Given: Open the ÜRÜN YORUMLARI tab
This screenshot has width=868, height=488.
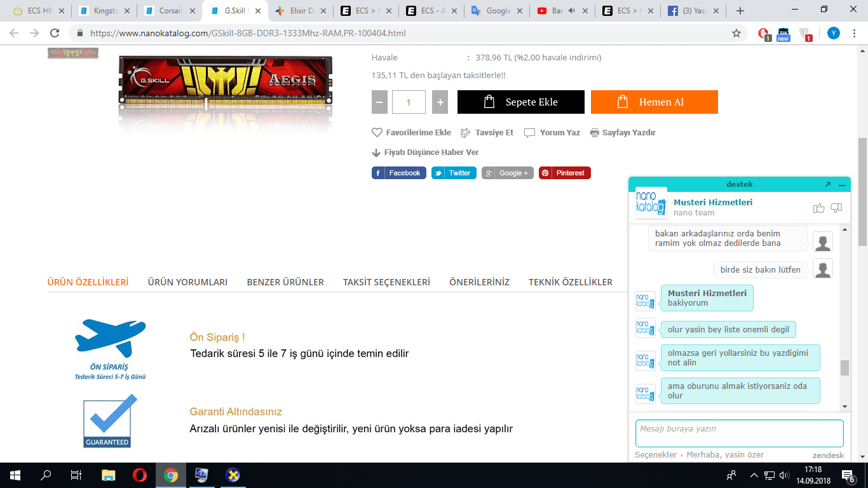Looking at the screenshot, I should click(x=187, y=282).
